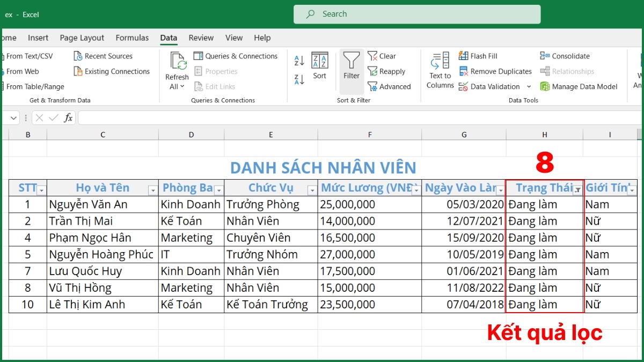The width and height of the screenshot is (644, 362).
Task: Click Queries & Connections button
Action: 236,56
